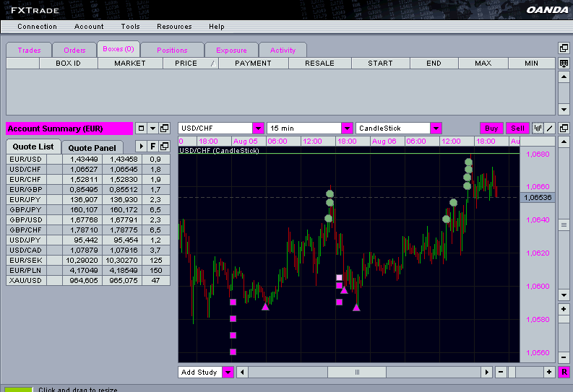Screen dimensions: 573x392
Task: Click the PAYMENT column header
Action: 253,64
